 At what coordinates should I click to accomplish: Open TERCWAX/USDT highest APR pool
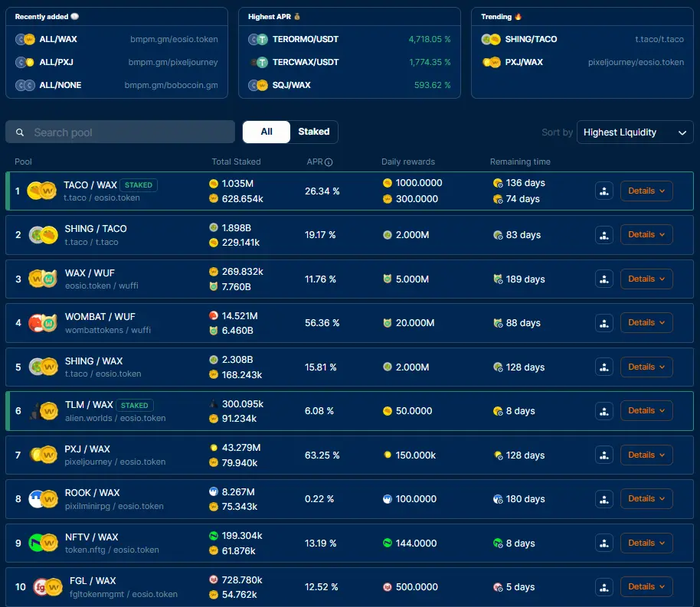click(349, 62)
